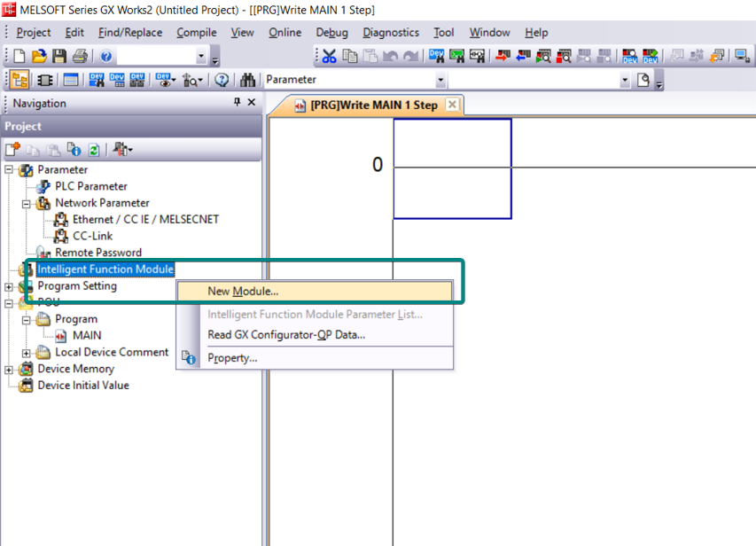756x546 pixels.
Task: Click the binoculars find icon
Action: (248, 80)
